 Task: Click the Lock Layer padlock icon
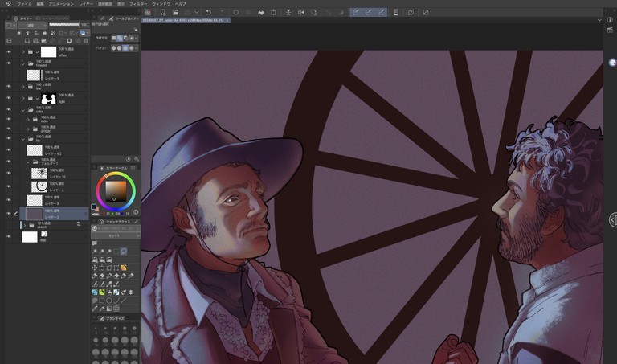[44, 33]
